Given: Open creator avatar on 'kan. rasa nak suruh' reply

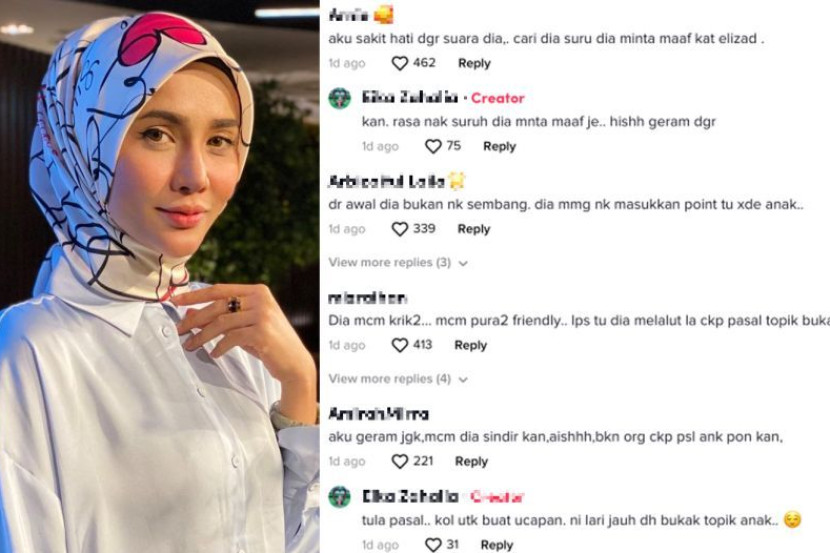Looking at the screenshot, I should (x=339, y=98).
